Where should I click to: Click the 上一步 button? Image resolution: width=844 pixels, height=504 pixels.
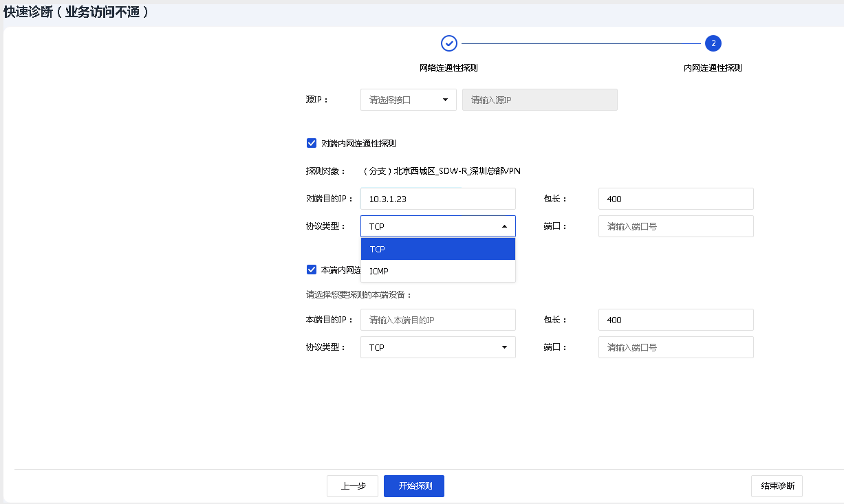point(352,486)
